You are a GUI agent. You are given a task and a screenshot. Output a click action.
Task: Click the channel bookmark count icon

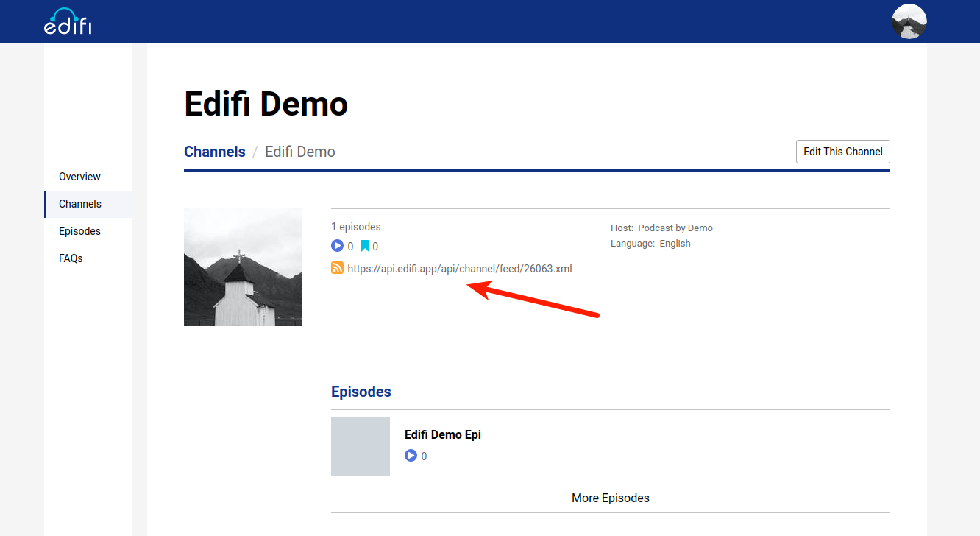point(365,246)
